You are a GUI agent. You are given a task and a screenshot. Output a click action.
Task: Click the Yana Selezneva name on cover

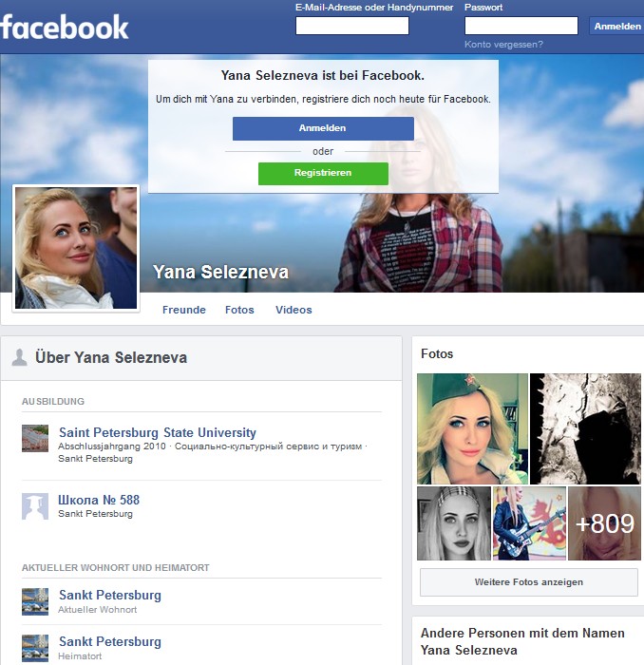[x=220, y=273]
